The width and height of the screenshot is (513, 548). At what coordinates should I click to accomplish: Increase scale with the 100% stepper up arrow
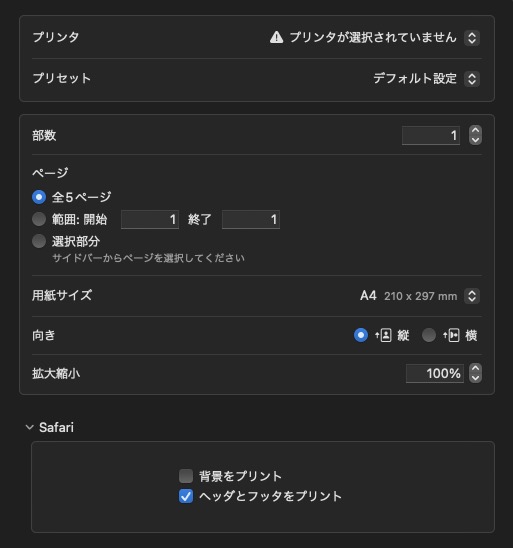(x=475, y=368)
